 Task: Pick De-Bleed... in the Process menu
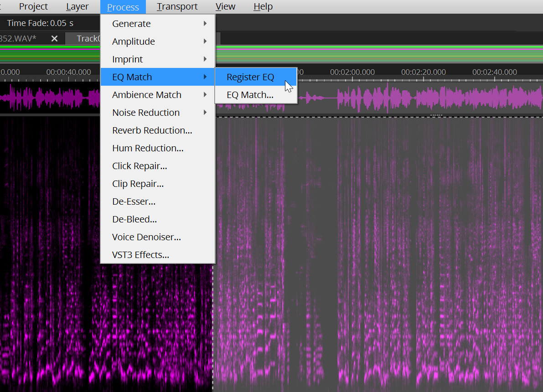(x=134, y=219)
